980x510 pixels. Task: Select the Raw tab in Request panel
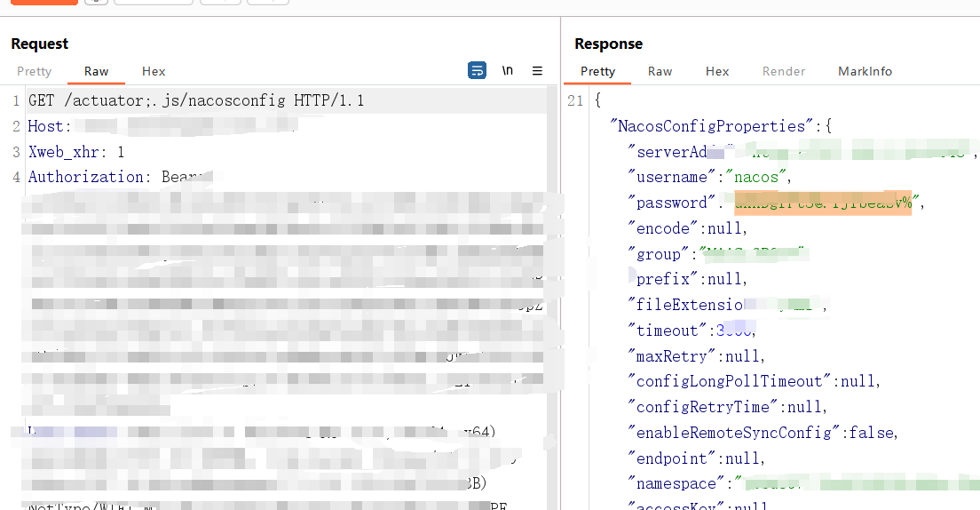point(96,71)
